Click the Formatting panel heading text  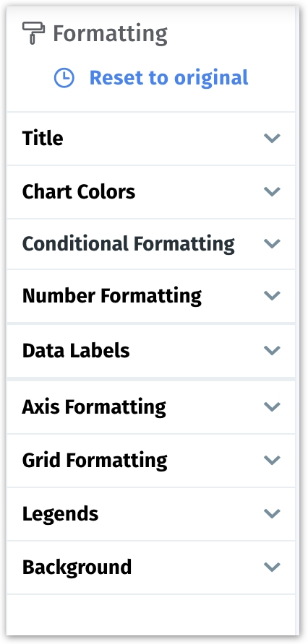click(110, 34)
